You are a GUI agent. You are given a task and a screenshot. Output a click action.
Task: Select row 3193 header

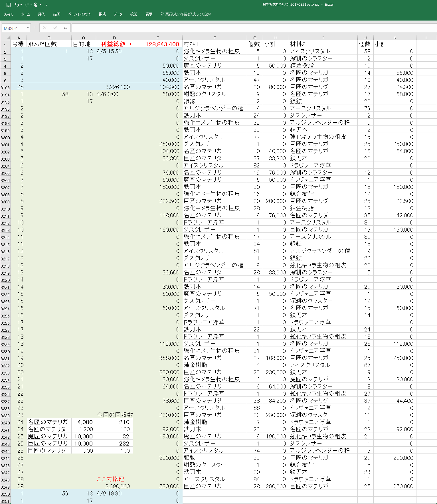click(x=5, y=88)
